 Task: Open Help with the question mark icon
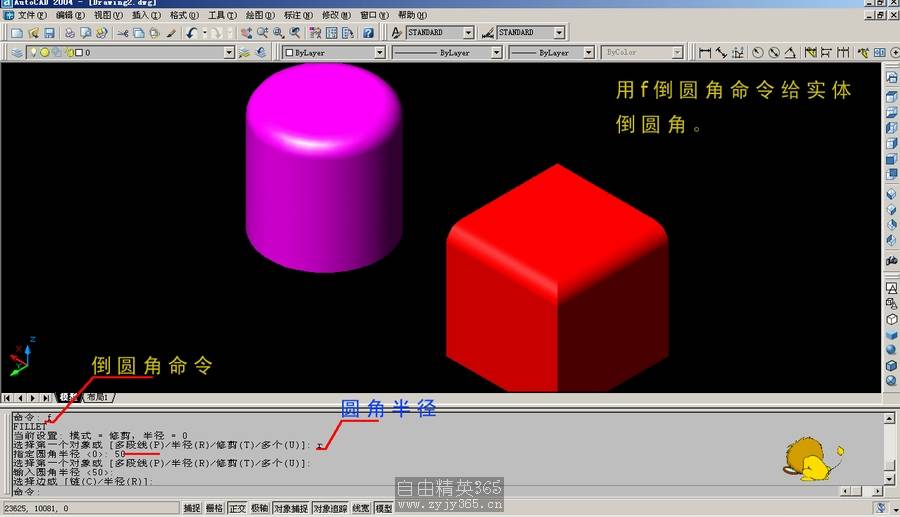pyautogui.click(x=368, y=33)
